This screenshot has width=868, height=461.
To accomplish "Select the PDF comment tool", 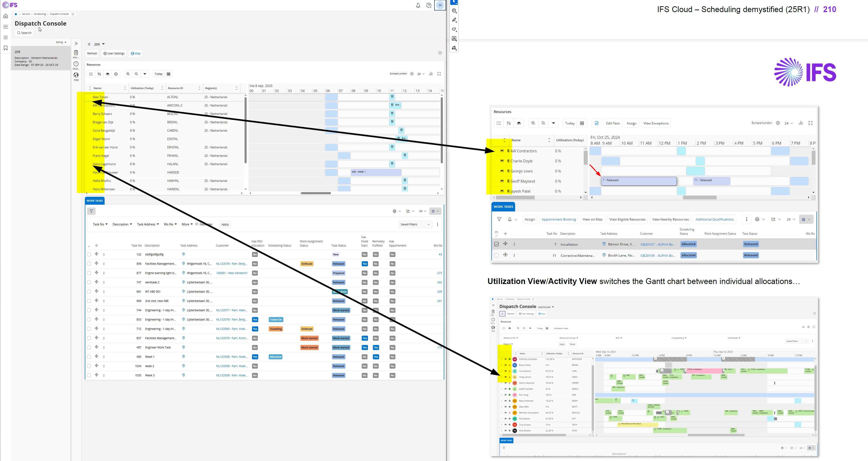I will pos(454,11).
